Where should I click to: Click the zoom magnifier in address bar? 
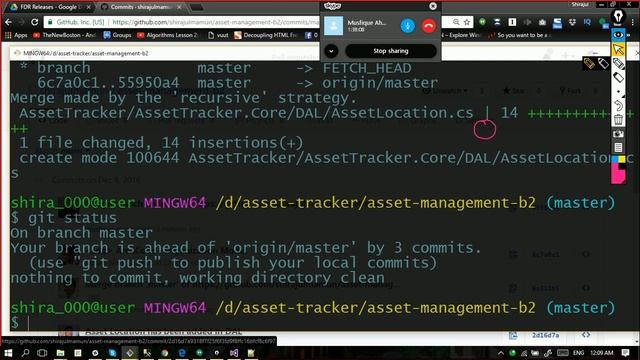tap(456, 22)
